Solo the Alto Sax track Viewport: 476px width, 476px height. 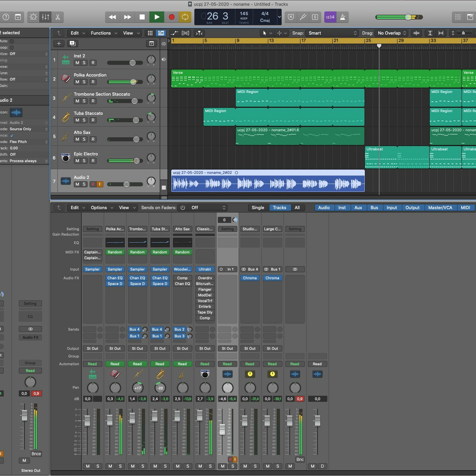[84, 139]
